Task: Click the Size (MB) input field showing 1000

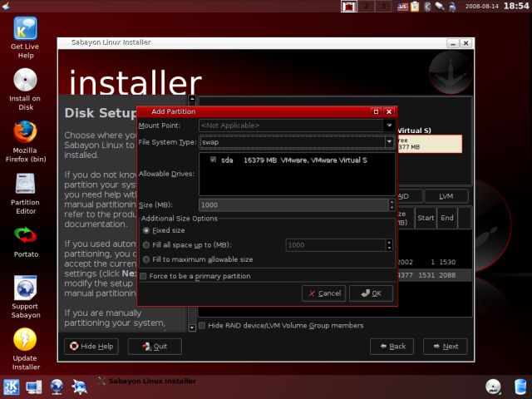Action: 293,205
